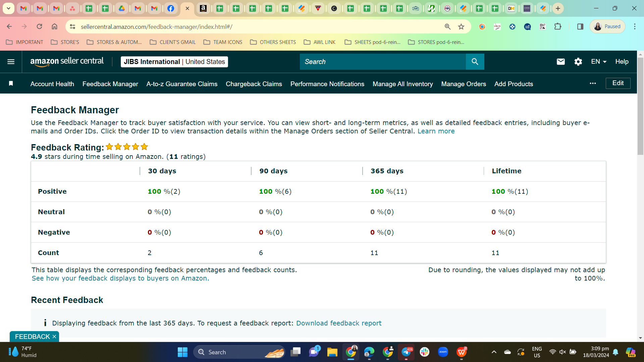
Task: Submit search with the magnifier button
Action: pos(475,62)
